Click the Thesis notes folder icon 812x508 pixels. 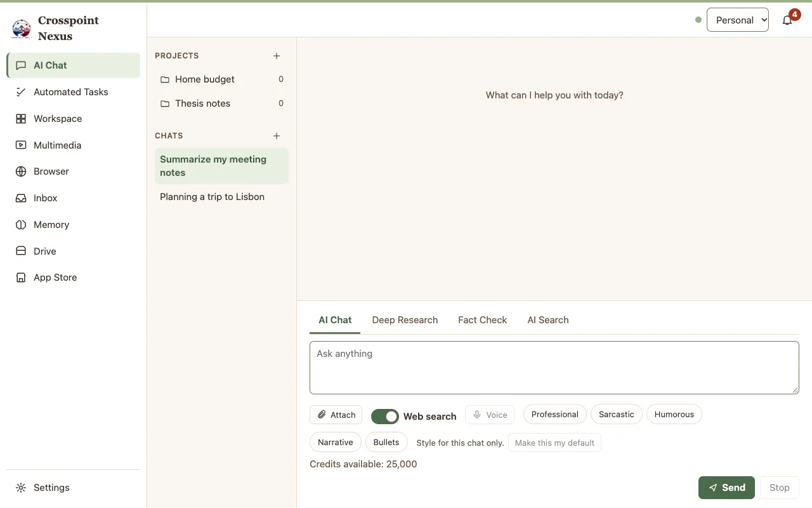(x=165, y=104)
